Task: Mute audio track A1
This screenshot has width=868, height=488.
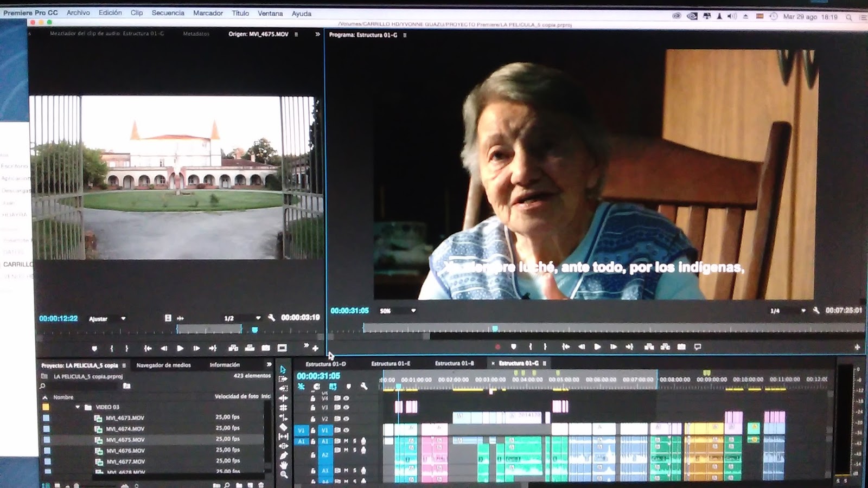Action: tap(346, 441)
